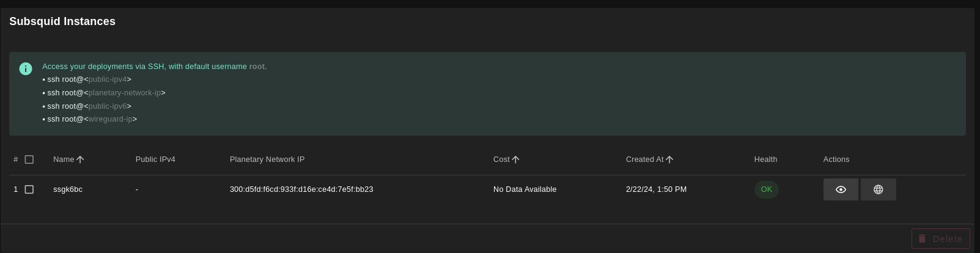The width and height of the screenshot is (980, 253).
Task: Sort the table by the Name header
Action: point(64,159)
